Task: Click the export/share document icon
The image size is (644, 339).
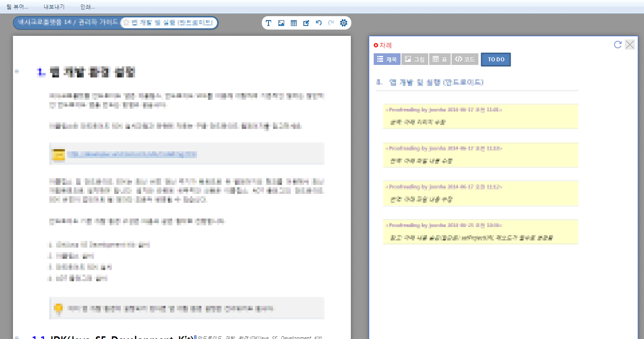Action: pyautogui.click(x=306, y=23)
